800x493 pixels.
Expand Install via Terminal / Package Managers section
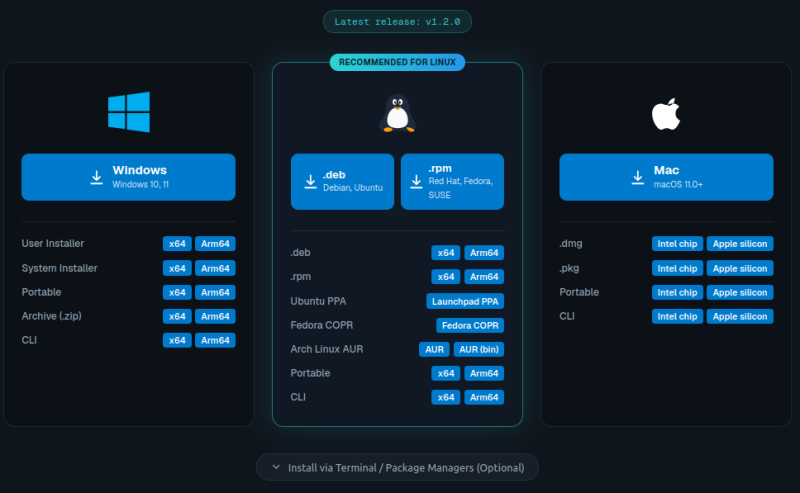397,467
